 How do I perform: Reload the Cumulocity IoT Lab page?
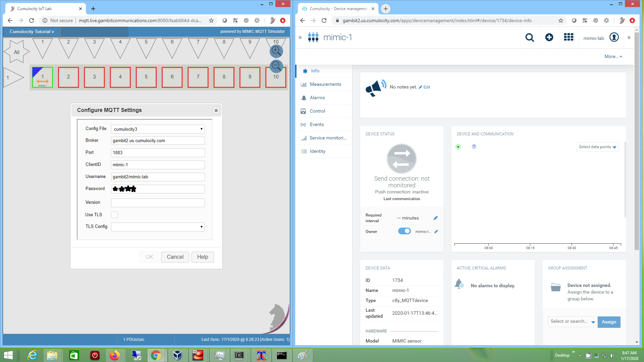[x=32, y=20]
